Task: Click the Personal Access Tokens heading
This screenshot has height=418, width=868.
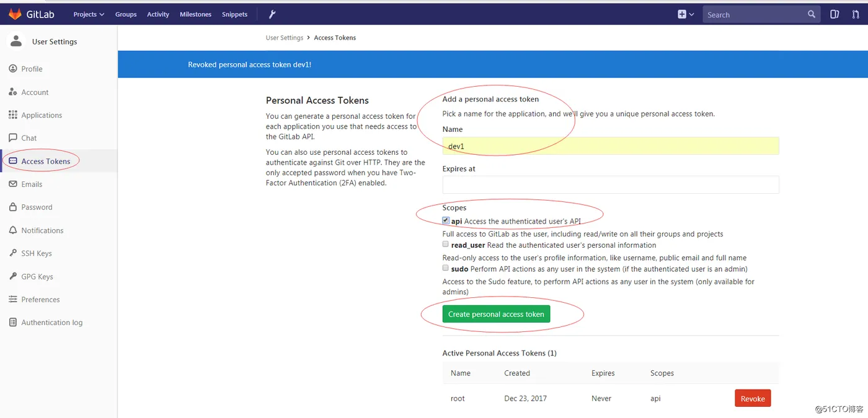Action: point(317,100)
